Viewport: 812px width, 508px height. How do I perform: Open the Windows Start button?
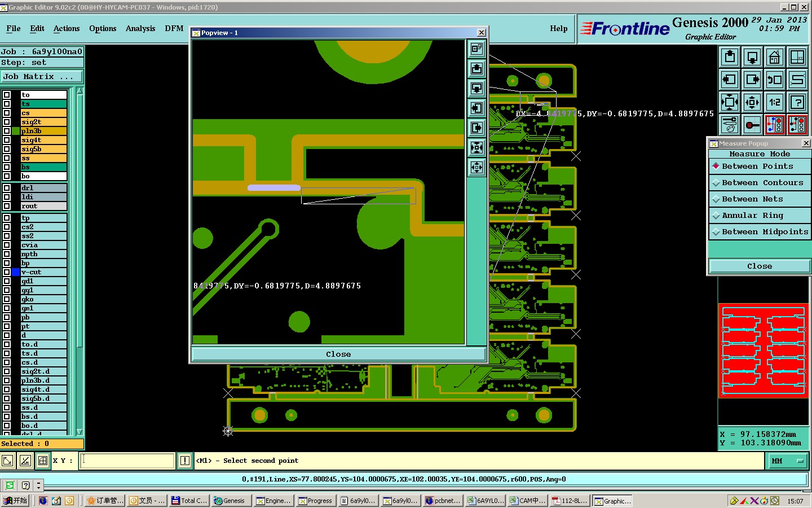pyautogui.click(x=15, y=501)
